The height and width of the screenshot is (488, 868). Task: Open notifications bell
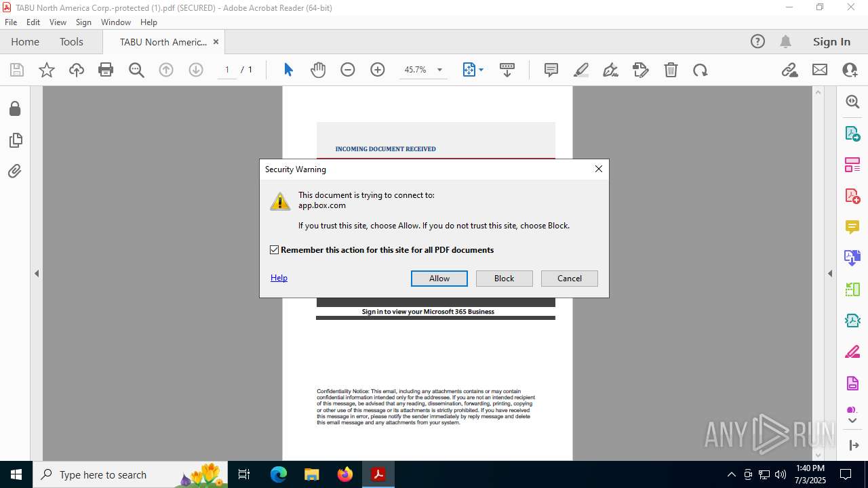[x=785, y=41]
